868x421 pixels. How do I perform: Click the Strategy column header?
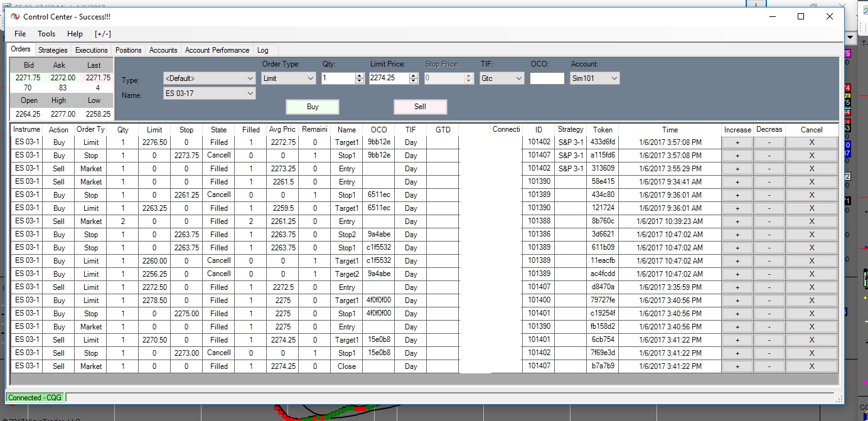pyautogui.click(x=571, y=129)
